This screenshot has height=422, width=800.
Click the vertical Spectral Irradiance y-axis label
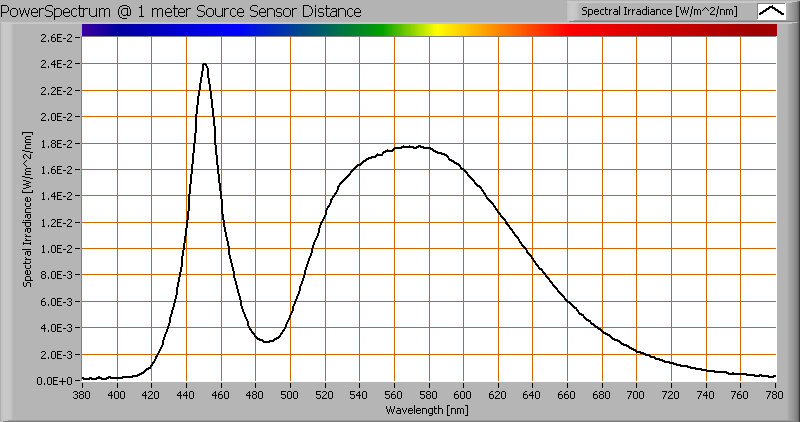29,209
